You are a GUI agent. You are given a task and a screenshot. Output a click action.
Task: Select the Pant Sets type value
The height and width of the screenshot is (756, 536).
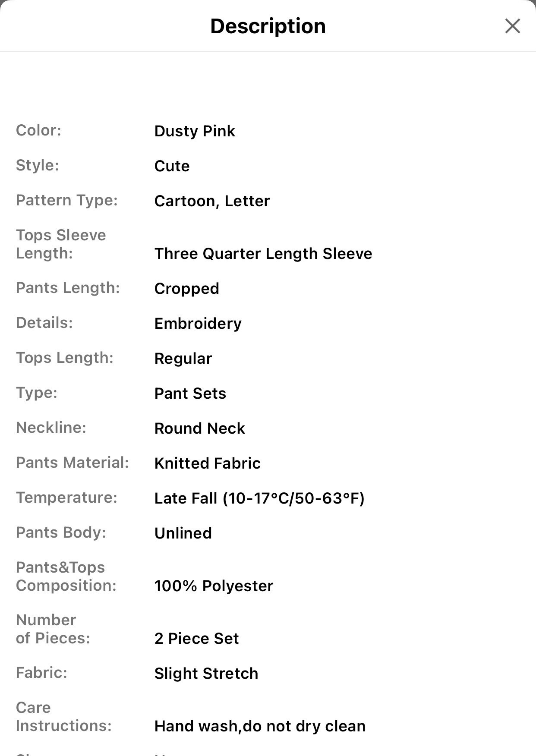point(190,394)
